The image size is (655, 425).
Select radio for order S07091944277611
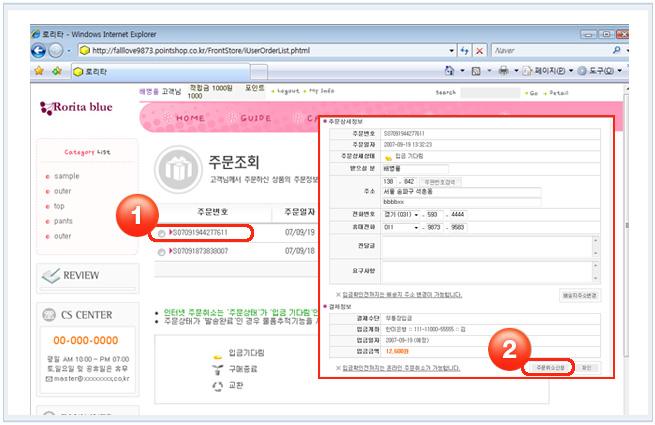pyautogui.click(x=162, y=233)
